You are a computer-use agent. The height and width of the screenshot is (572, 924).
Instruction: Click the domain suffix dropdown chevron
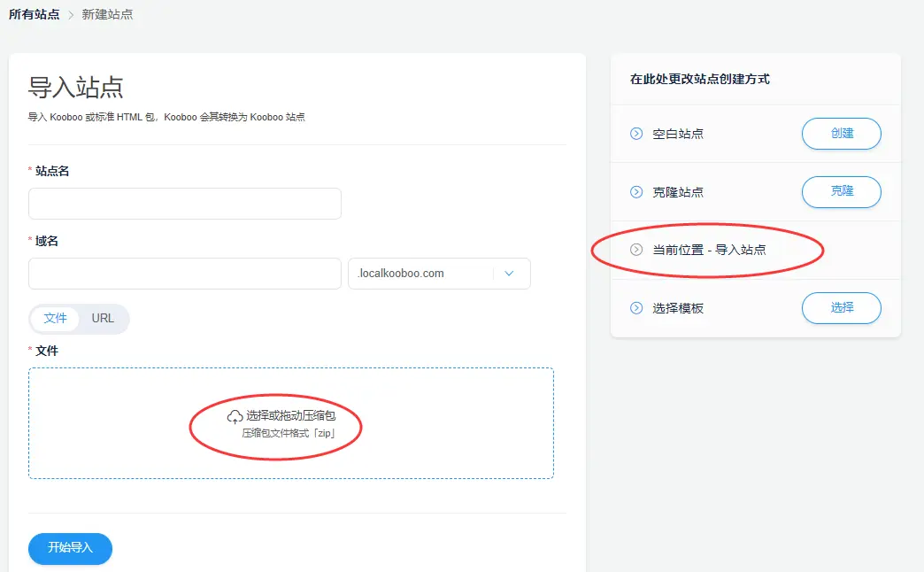point(509,274)
